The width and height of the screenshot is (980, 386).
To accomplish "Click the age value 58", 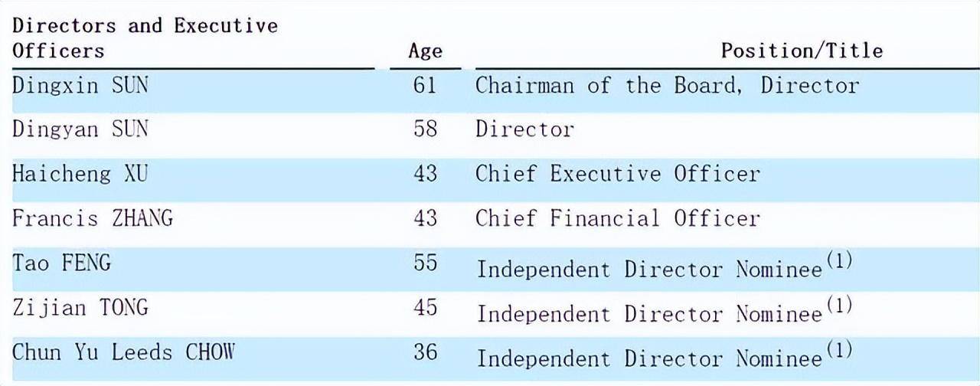I will coord(425,129).
